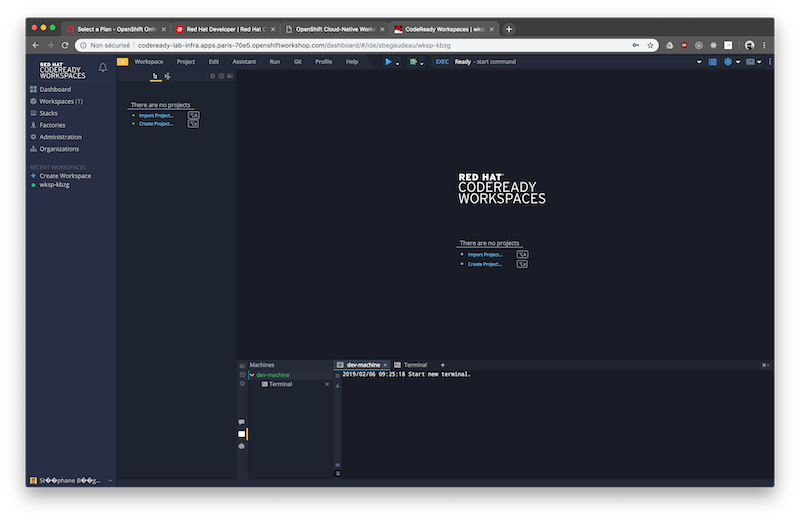
Task: Reload the page with browser refresh icon
Action: 65,45
